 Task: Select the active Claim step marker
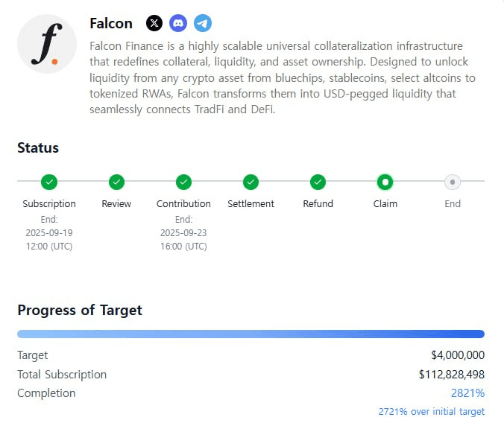tap(385, 182)
